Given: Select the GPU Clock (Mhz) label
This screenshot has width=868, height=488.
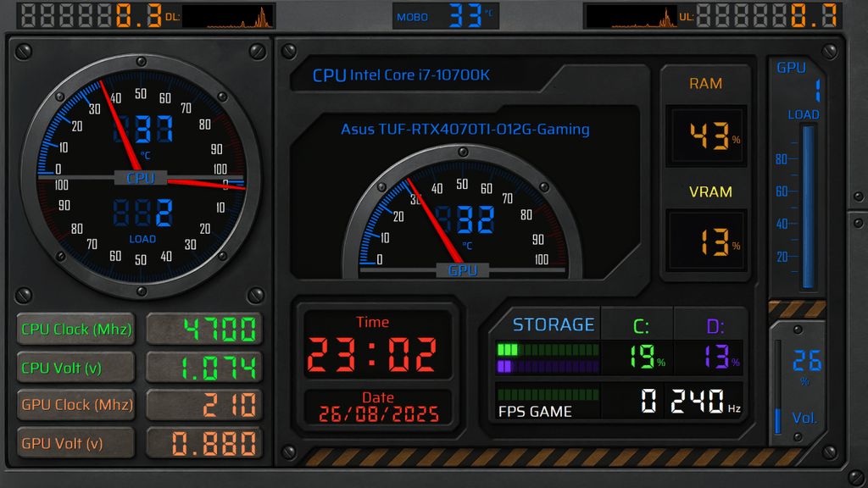Looking at the screenshot, I should pos(77,405).
